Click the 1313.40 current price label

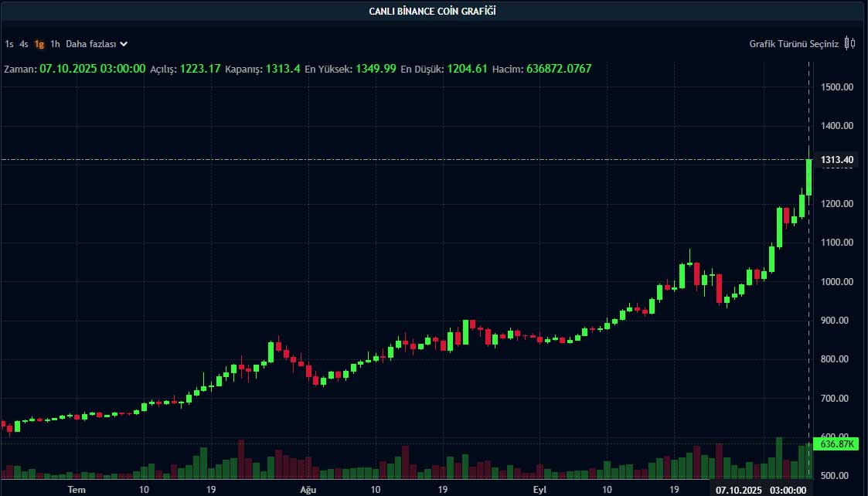coord(837,160)
